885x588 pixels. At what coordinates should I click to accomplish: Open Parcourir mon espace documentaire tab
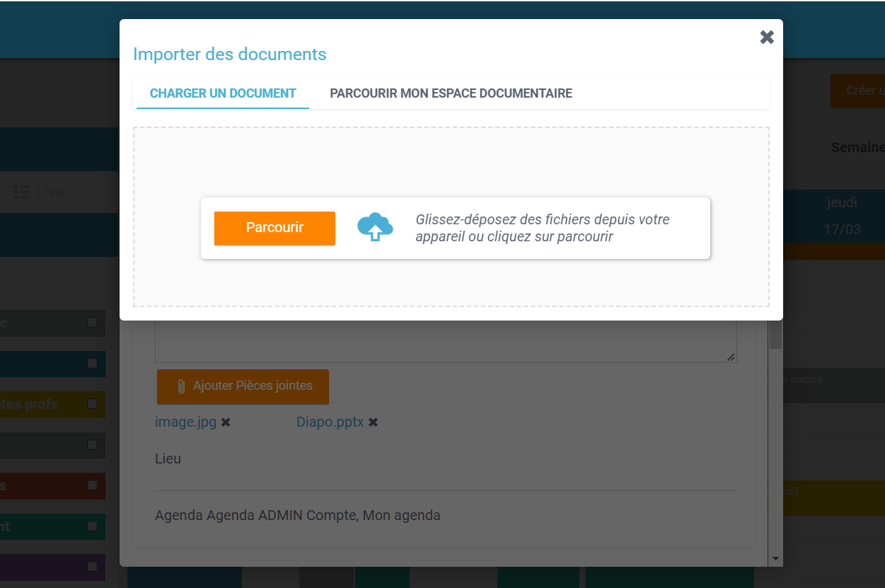pos(451,93)
